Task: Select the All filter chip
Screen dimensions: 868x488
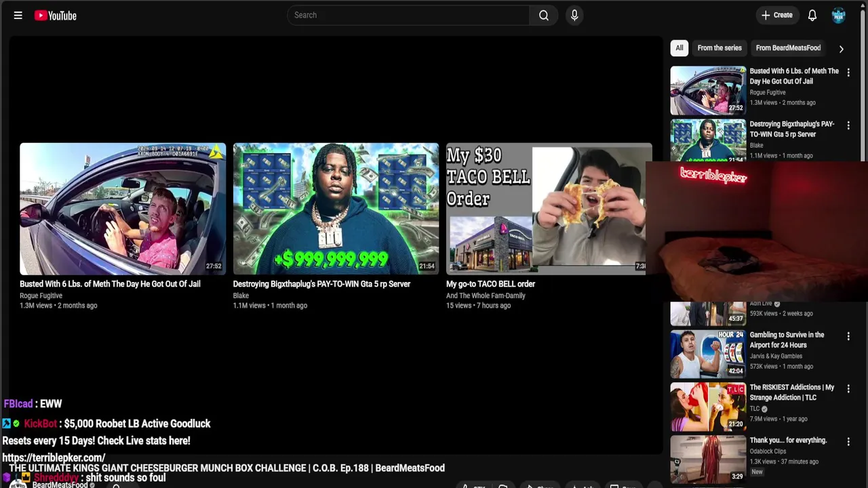Action: [x=679, y=48]
